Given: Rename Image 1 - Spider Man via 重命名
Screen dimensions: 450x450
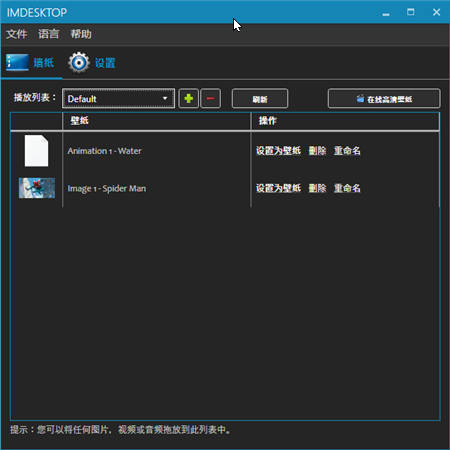Looking at the screenshot, I should [x=347, y=188].
